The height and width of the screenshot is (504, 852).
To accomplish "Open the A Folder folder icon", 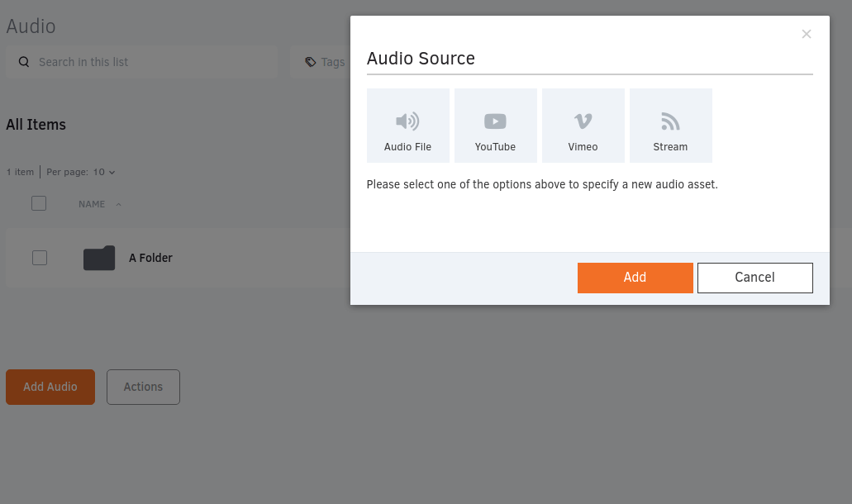I will (99, 258).
